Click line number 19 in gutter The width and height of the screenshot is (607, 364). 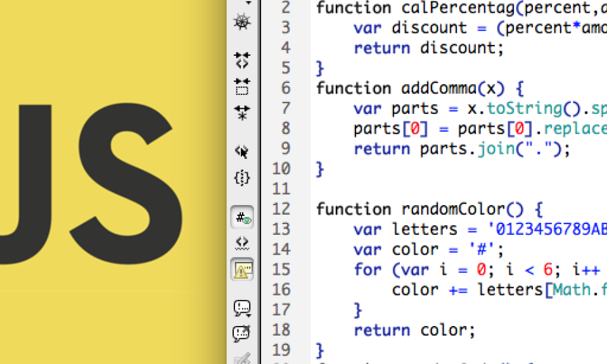281,350
